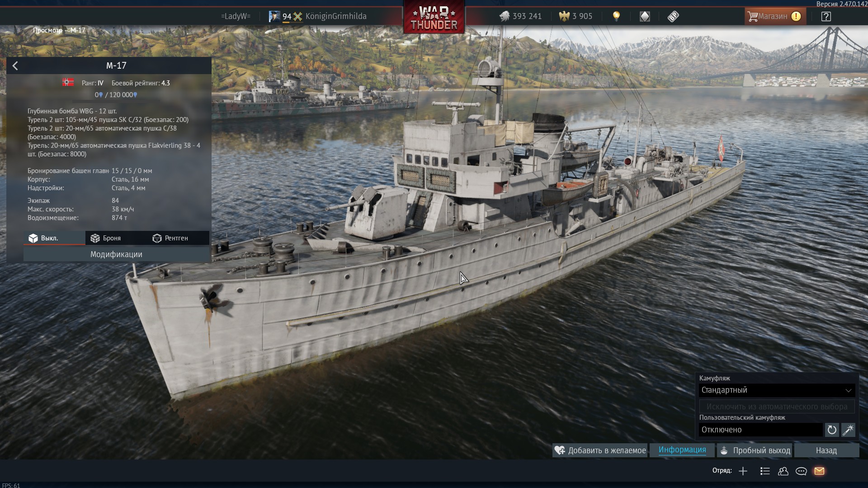Click the Назад button

[x=826, y=450]
